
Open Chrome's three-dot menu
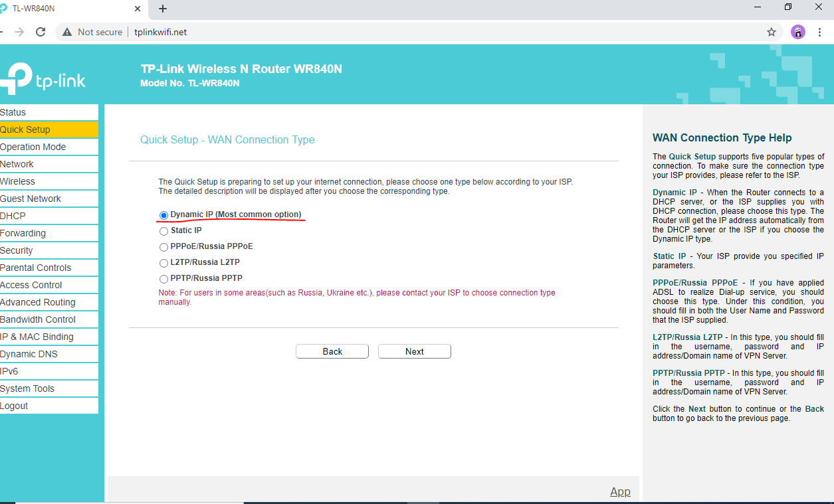point(820,32)
